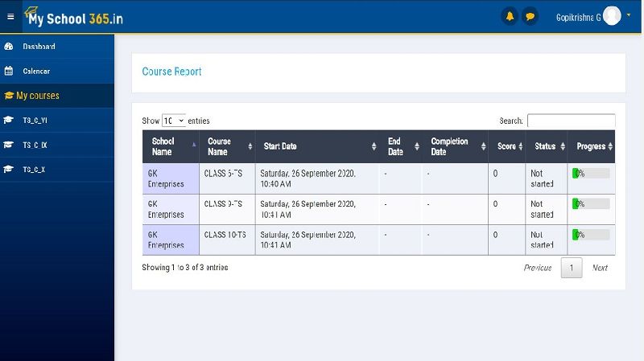Click the table Search input field

click(571, 121)
